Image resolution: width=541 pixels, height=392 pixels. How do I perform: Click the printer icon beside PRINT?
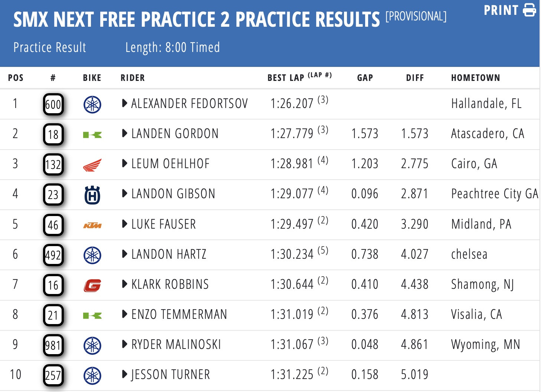coord(529,10)
